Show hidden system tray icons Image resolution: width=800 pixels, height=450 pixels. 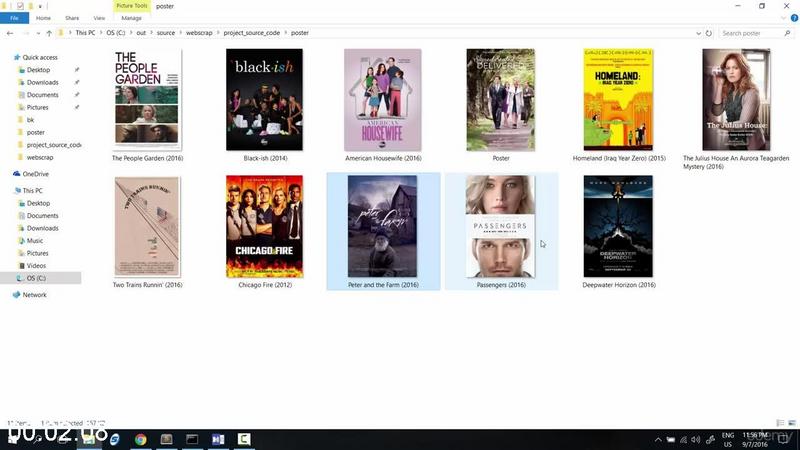click(x=658, y=440)
